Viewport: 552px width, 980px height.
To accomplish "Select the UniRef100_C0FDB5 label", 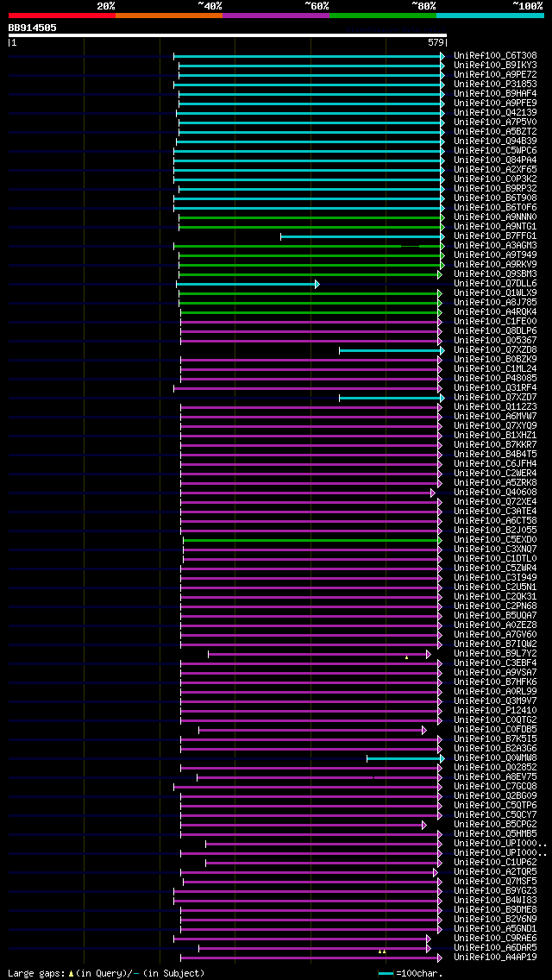I will pyautogui.click(x=495, y=731).
